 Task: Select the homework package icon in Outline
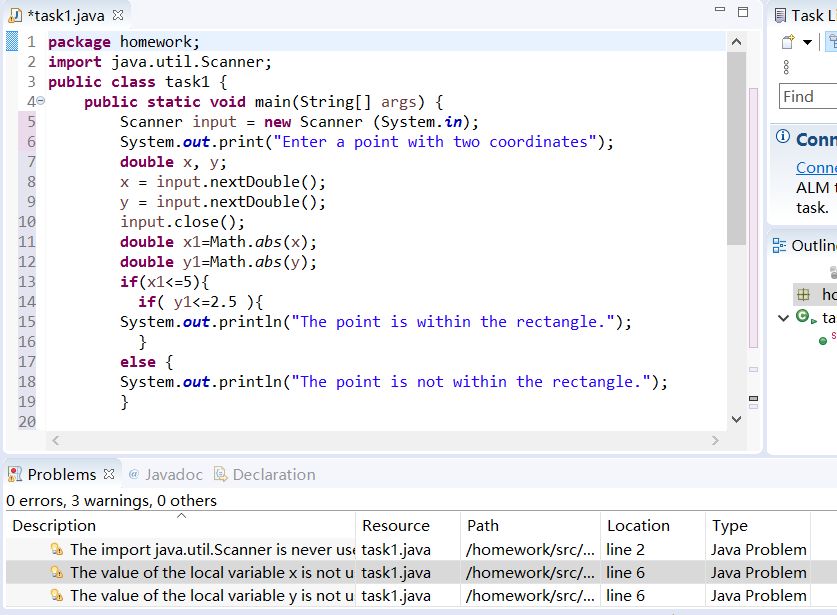[803, 294]
